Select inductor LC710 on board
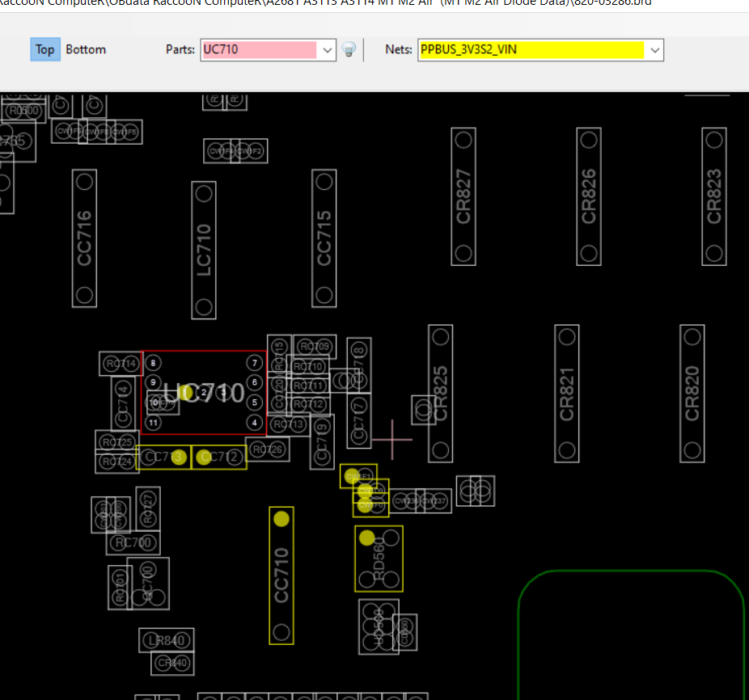 204,251
